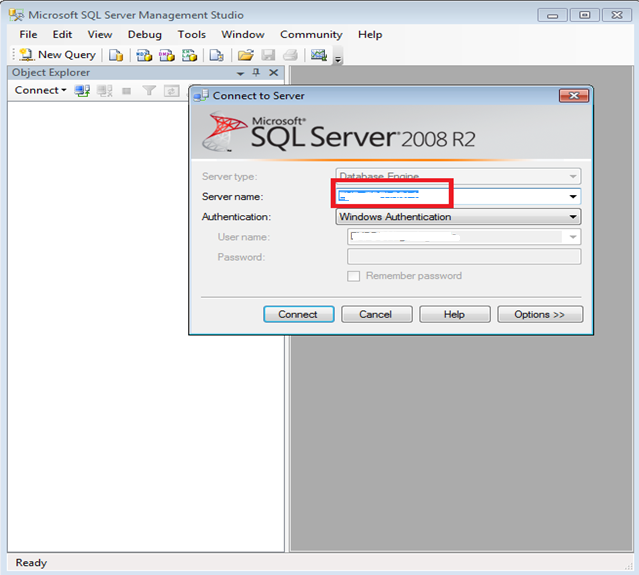Click the Disconnect icon in Object Explorer
This screenshot has width=639, height=575.
(x=105, y=90)
